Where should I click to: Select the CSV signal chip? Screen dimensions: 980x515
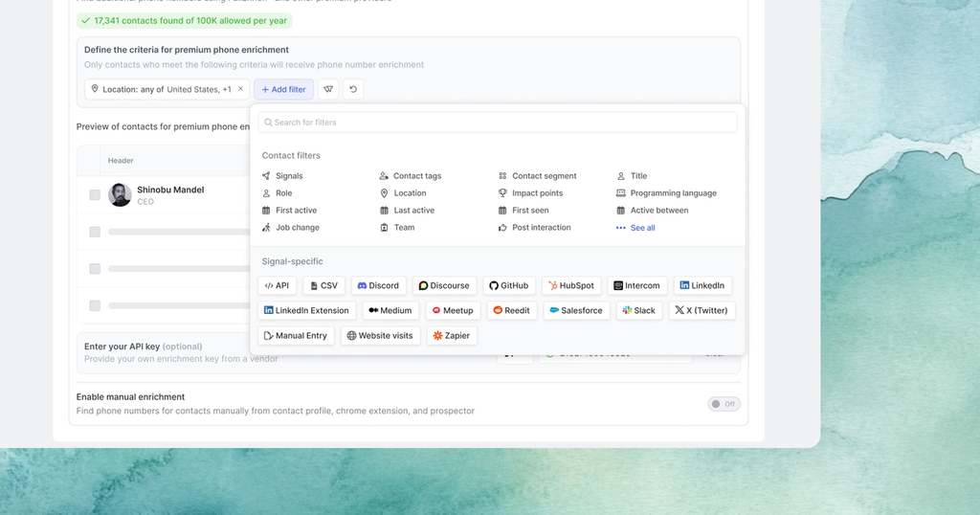click(323, 285)
